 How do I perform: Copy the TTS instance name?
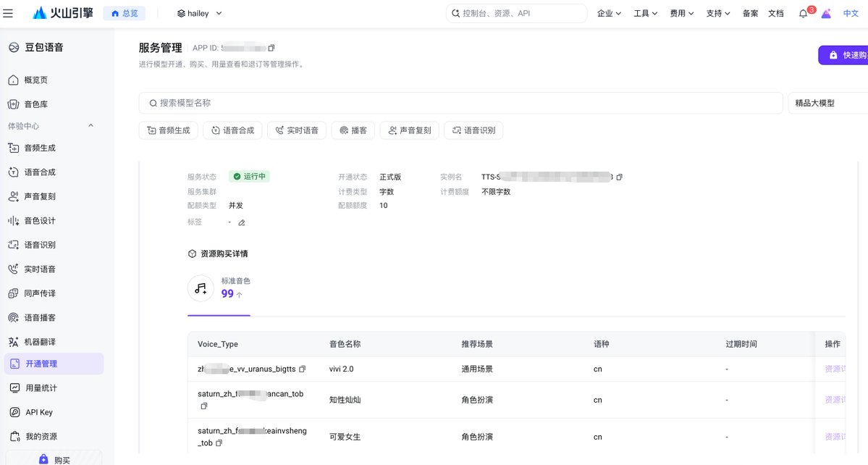tap(620, 177)
